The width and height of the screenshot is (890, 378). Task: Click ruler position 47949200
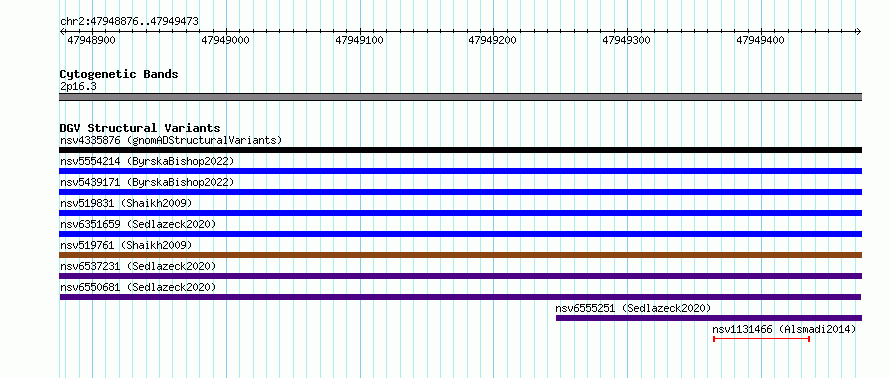[493, 40]
